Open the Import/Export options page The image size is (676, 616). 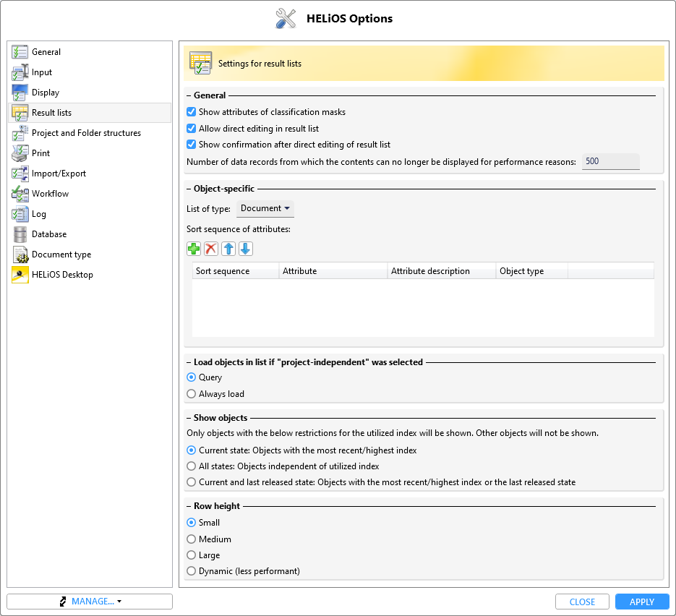pyautogui.click(x=90, y=174)
